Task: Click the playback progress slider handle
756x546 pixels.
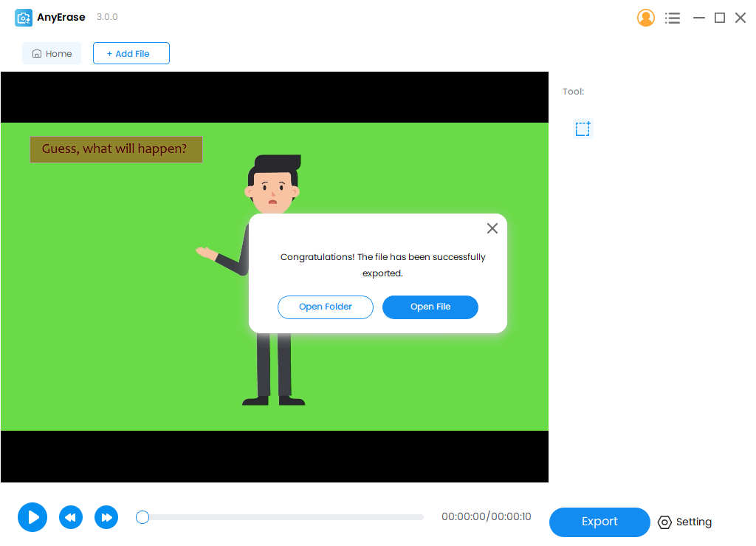Action: pyautogui.click(x=142, y=517)
